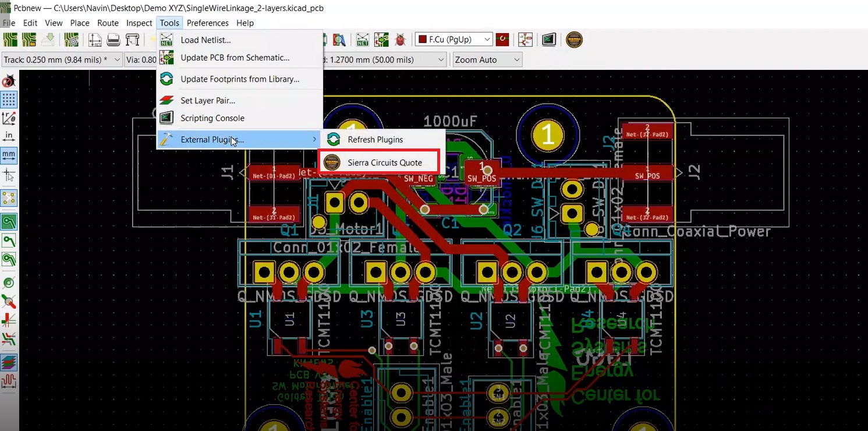Open the Scripting Console from Tools menu
868x431 pixels.
[212, 118]
